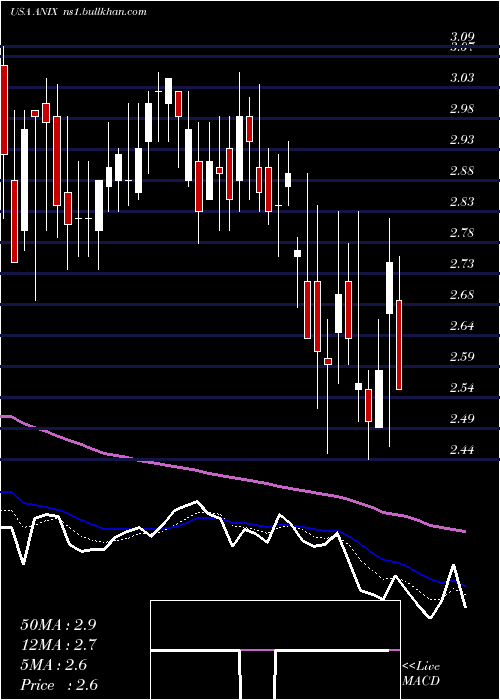Click the 2.73 price axis label
Viewport: 500px width, 700px height.
[x=462, y=264]
